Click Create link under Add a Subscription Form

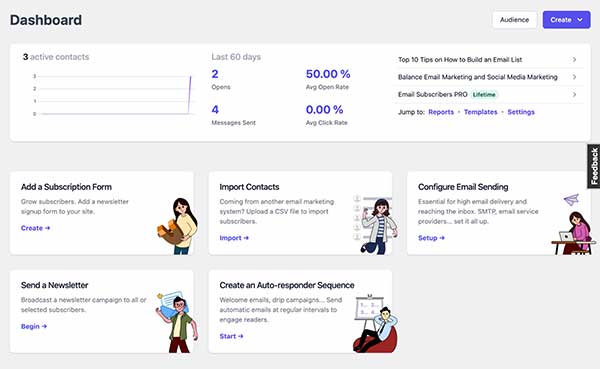point(35,228)
